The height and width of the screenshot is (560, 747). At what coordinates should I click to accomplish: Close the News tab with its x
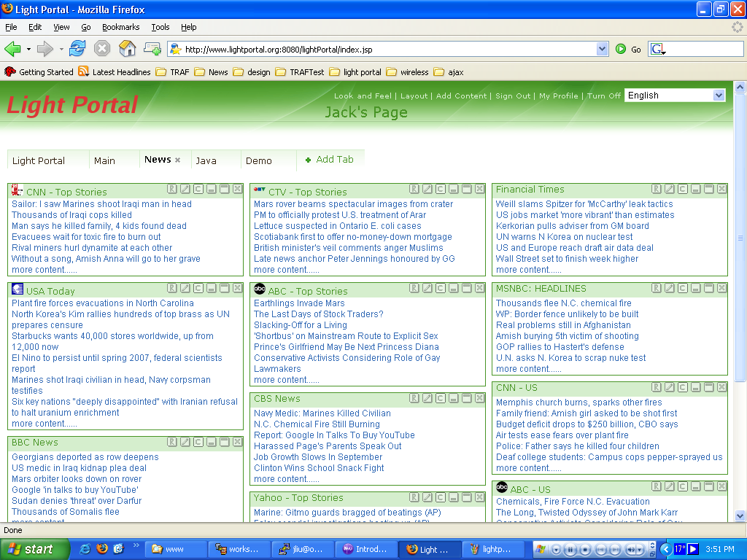(177, 160)
